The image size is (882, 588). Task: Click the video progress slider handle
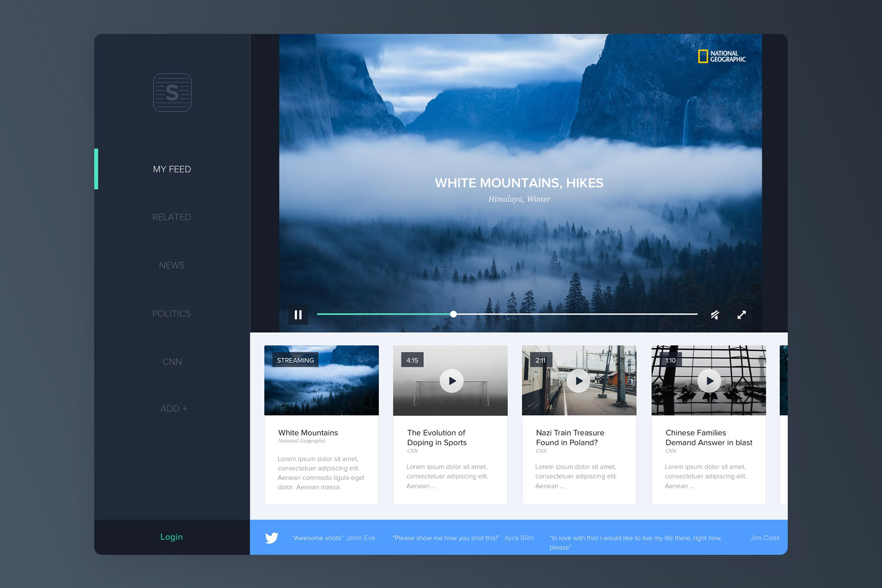[453, 314]
